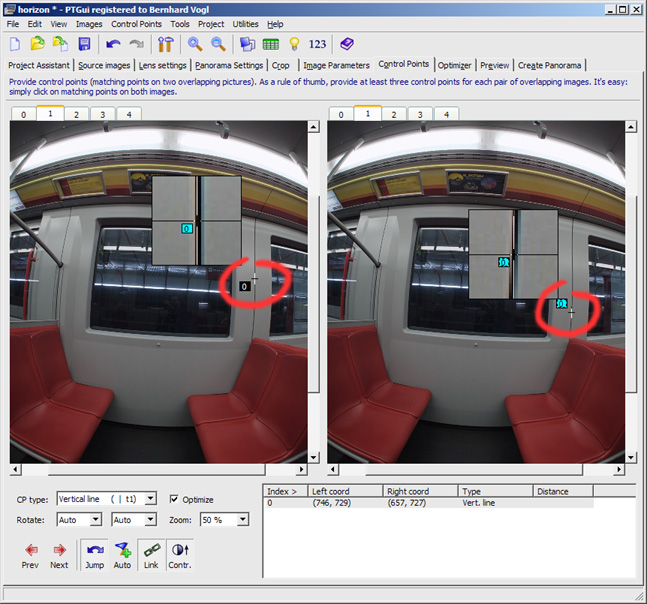Toggle the Jump button
Viewport: 647px width, 604px height.
coord(94,554)
